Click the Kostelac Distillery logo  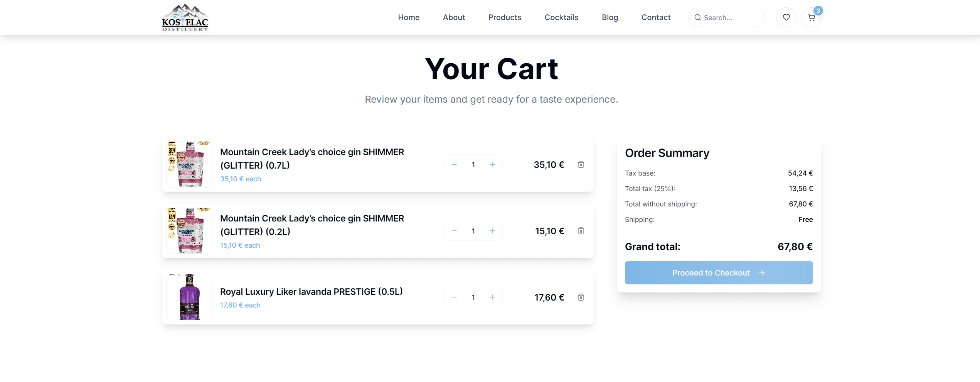point(185,17)
